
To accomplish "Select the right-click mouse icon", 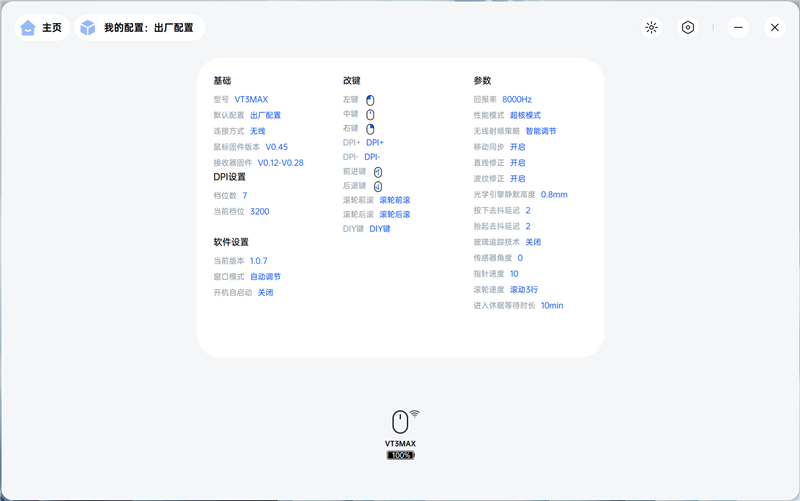I will coord(370,129).
